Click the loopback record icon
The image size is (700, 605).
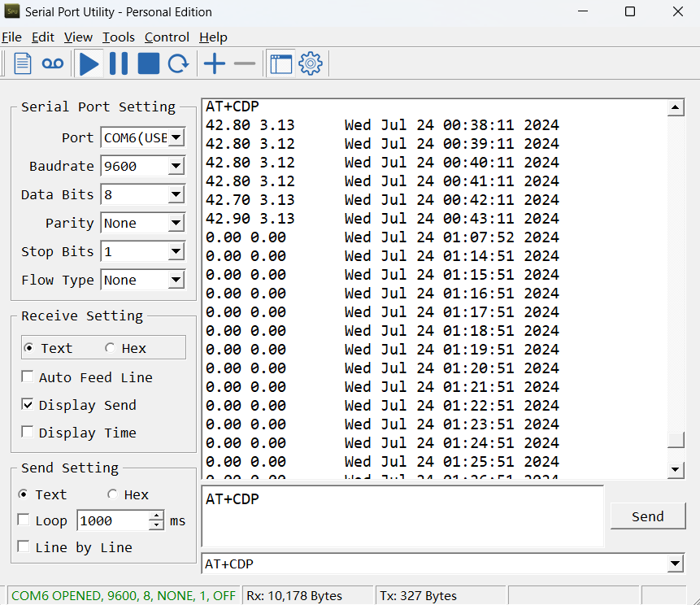click(x=53, y=64)
